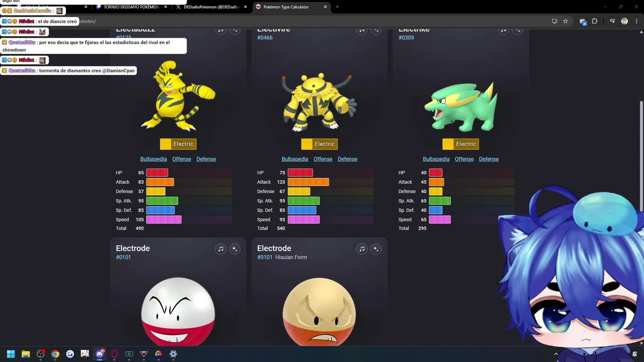Open Defense link under Electabuzz

pyautogui.click(x=206, y=159)
